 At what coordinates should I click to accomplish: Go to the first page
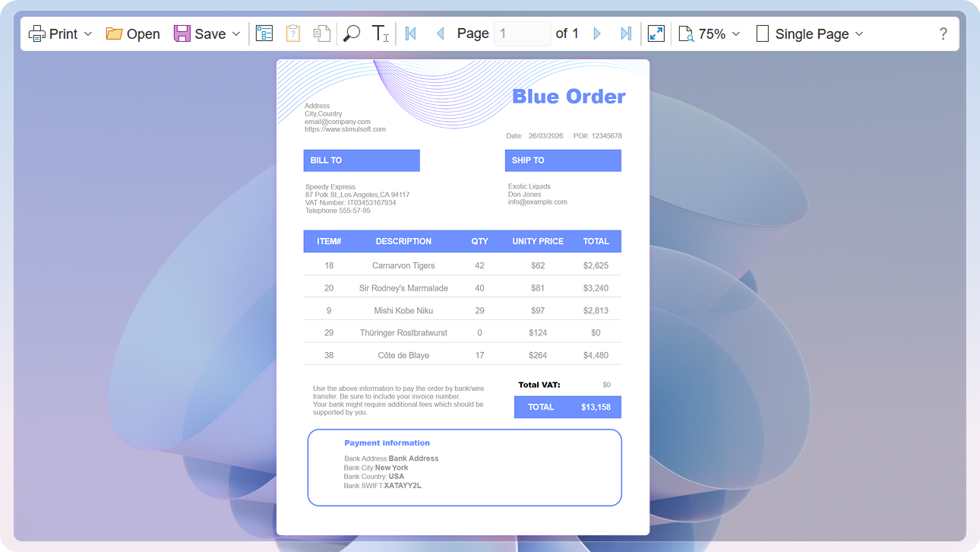pyautogui.click(x=409, y=33)
